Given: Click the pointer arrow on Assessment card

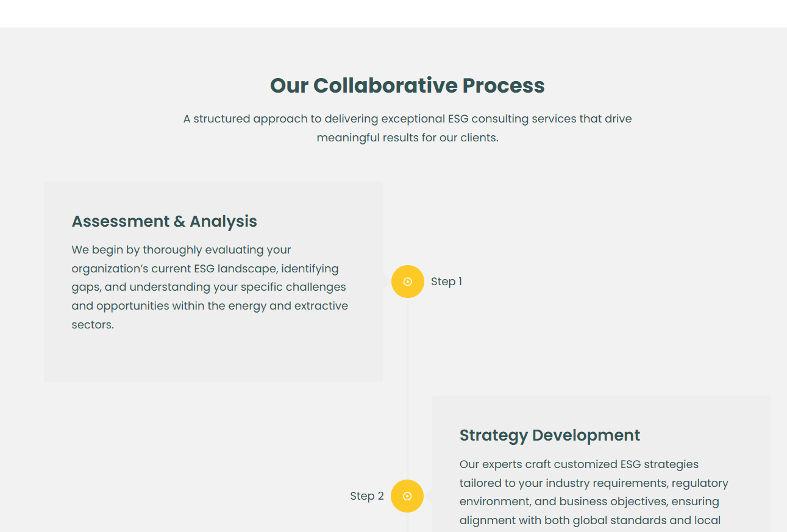Looking at the screenshot, I should tap(386, 282).
